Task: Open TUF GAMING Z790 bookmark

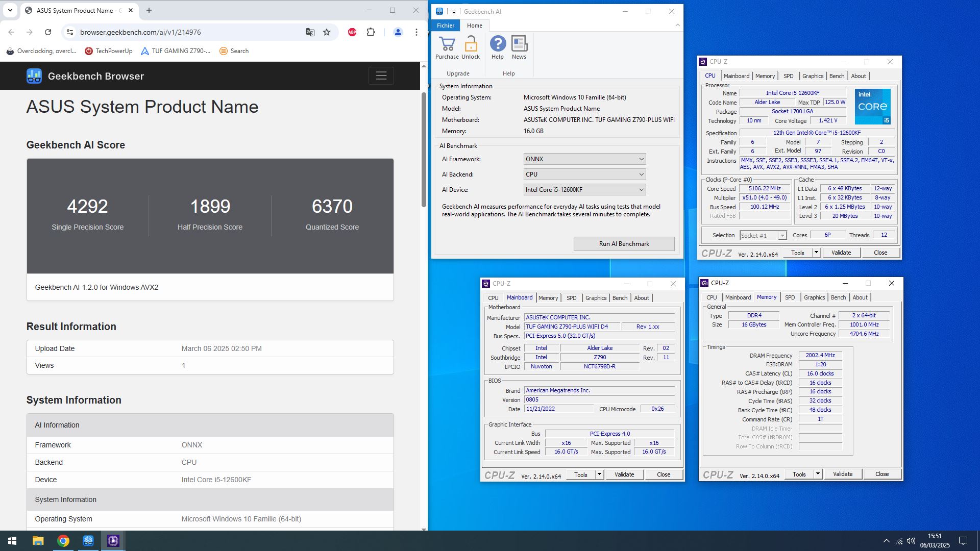Action: tap(176, 51)
